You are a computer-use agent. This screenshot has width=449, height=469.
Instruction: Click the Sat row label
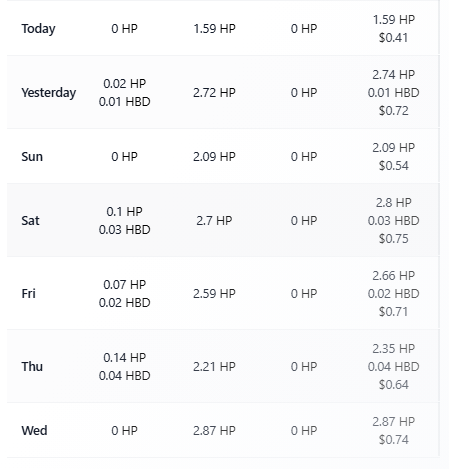point(30,221)
